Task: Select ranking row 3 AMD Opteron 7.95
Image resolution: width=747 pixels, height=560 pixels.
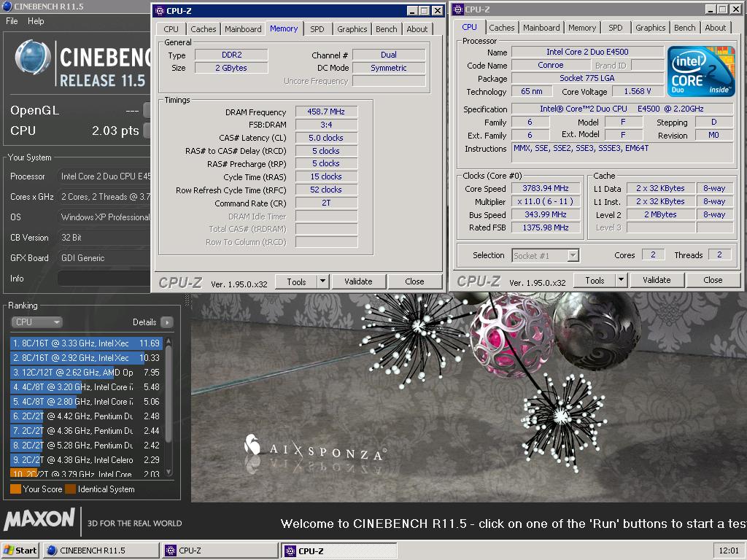Action: point(86,373)
